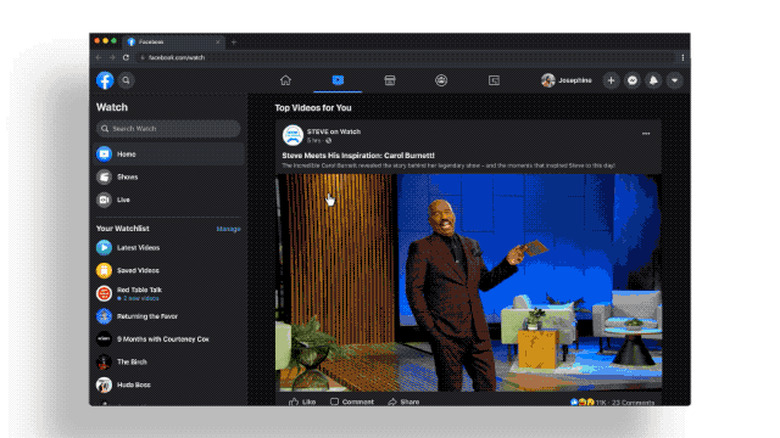
Task: Go to the Home tab in the top navigation
Action: pyautogui.click(x=286, y=80)
